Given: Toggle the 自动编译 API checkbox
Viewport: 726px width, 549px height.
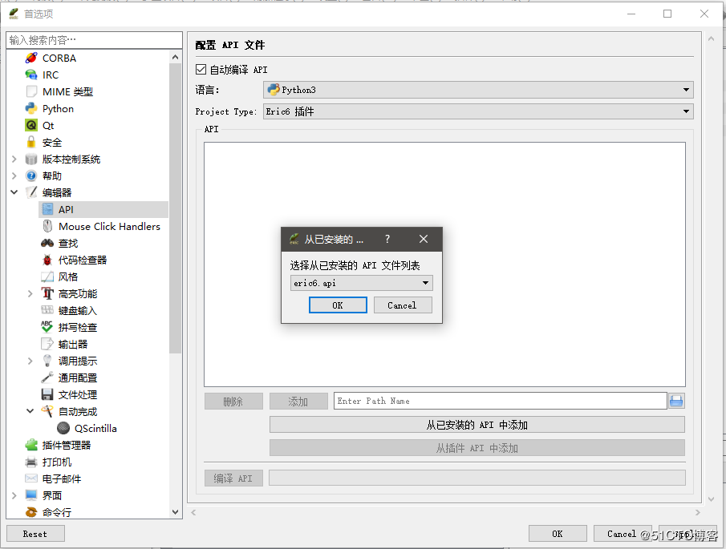Looking at the screenshot, I should tap(201, 70).
